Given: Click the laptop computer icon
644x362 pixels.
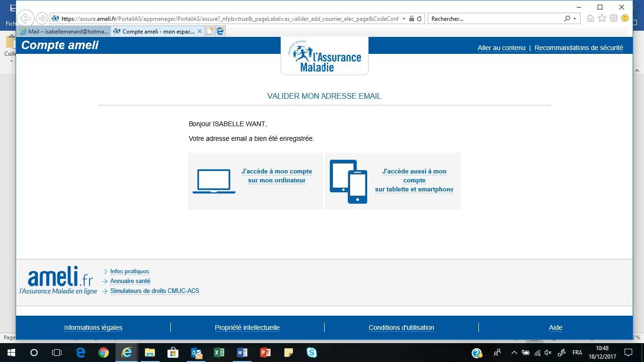Looking at the screenshot, I should coord(214,181).
